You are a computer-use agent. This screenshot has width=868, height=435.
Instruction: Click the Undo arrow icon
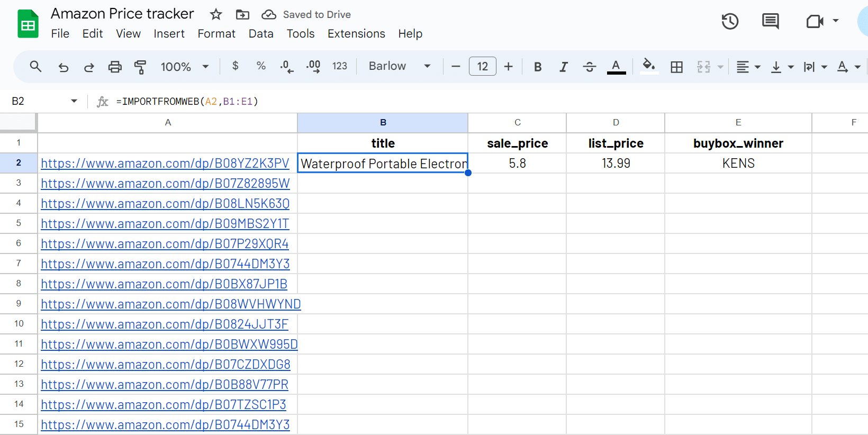(x=64, y=67)
